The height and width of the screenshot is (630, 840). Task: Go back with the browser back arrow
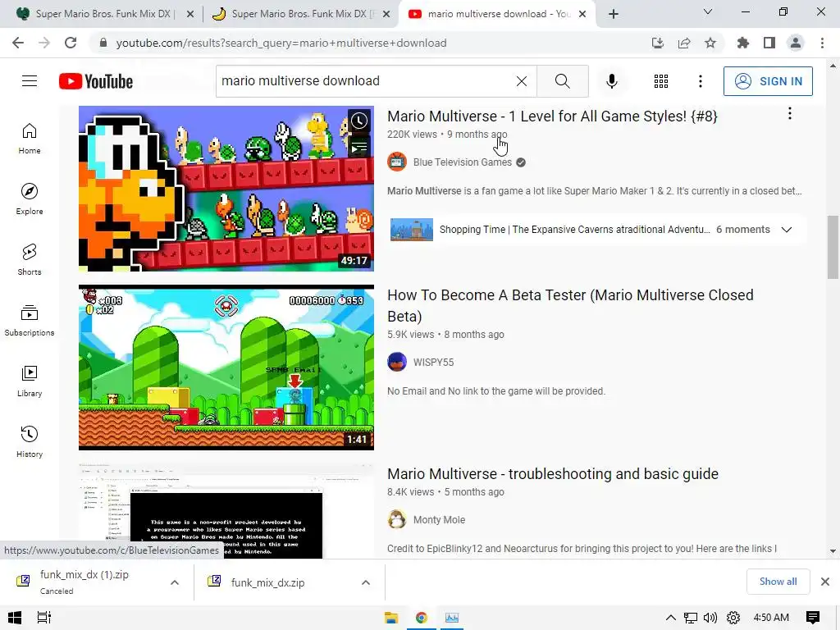point(18,43)
